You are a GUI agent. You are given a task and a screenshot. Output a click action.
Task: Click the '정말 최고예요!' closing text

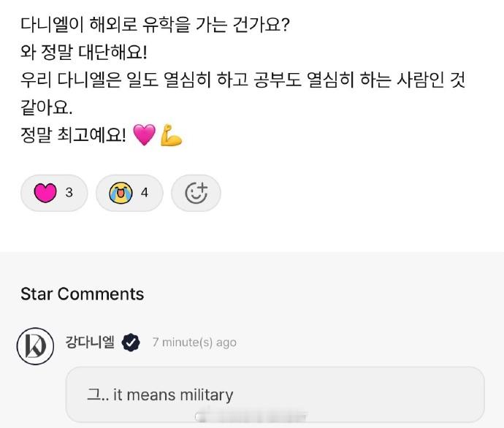75,136
